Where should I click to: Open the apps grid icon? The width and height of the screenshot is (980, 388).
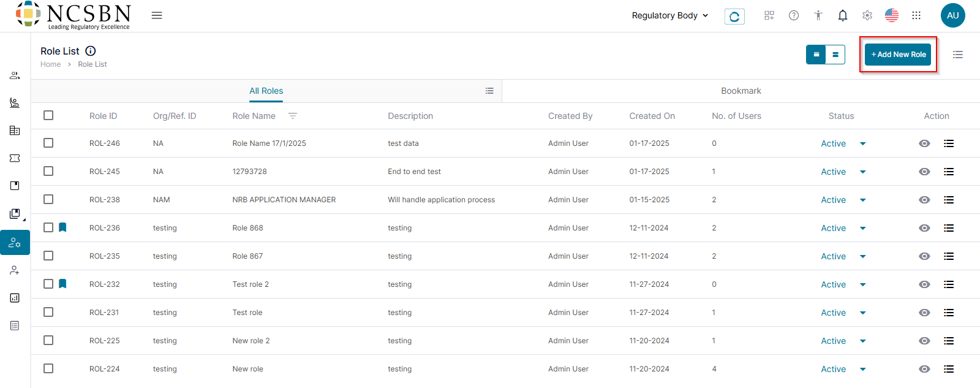click(916, 15)
